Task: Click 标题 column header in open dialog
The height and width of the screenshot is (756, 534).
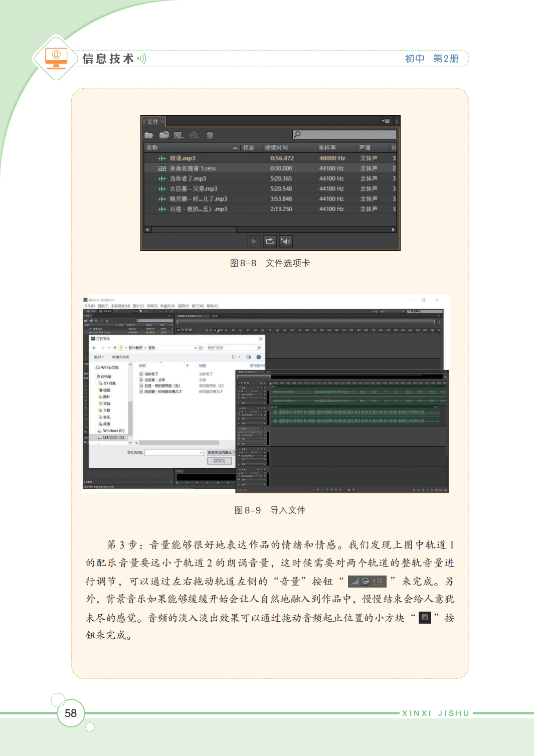Action: coord(203,365)
